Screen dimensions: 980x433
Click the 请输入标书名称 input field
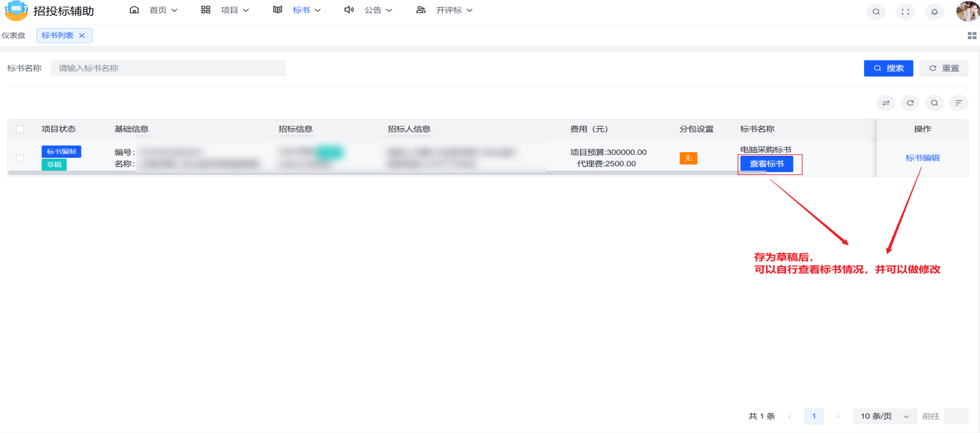click(x=168, y=68)
